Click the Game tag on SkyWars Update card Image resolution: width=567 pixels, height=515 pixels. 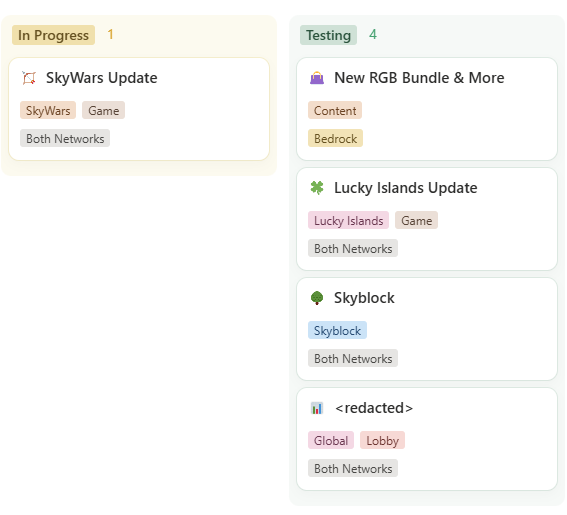[103, 110]
